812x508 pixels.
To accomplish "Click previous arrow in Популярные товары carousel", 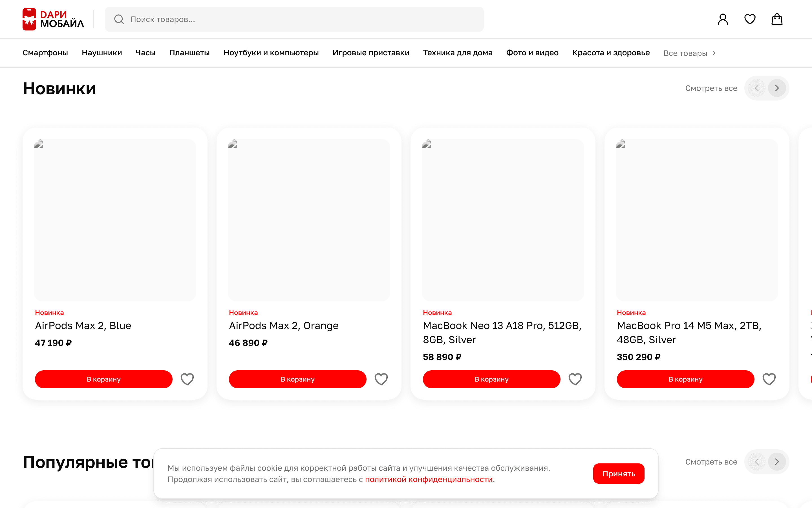I will pos(757,462).
